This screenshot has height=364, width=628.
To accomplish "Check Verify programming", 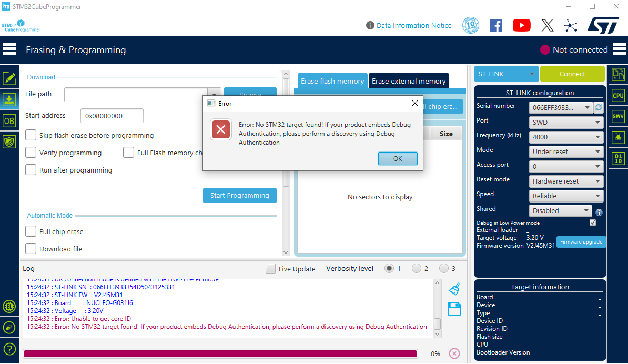I will pyautogui.click(x=31, y=153).
